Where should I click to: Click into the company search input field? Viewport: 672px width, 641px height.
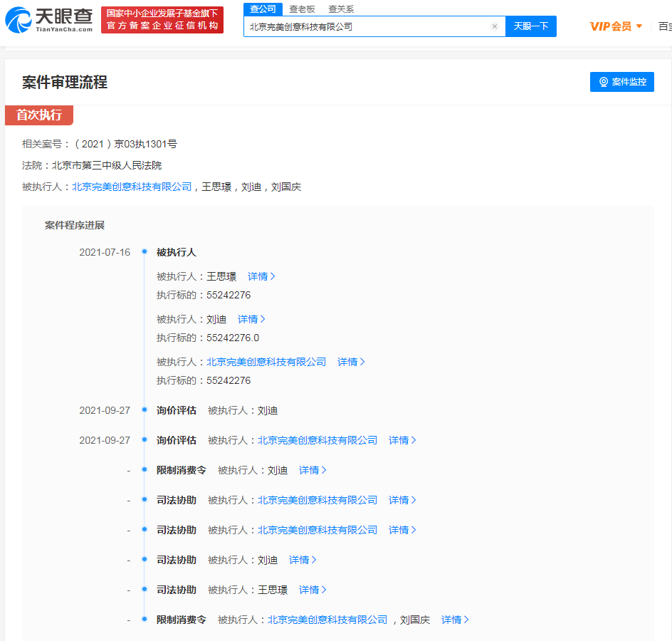pyautogui.click(x=367, y=26)
